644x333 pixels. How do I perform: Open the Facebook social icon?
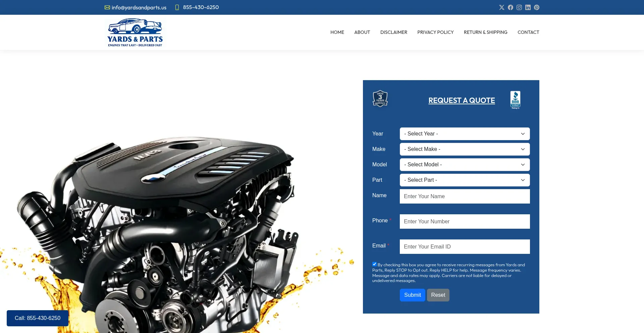pyautogui.click(x=510, y=7)
